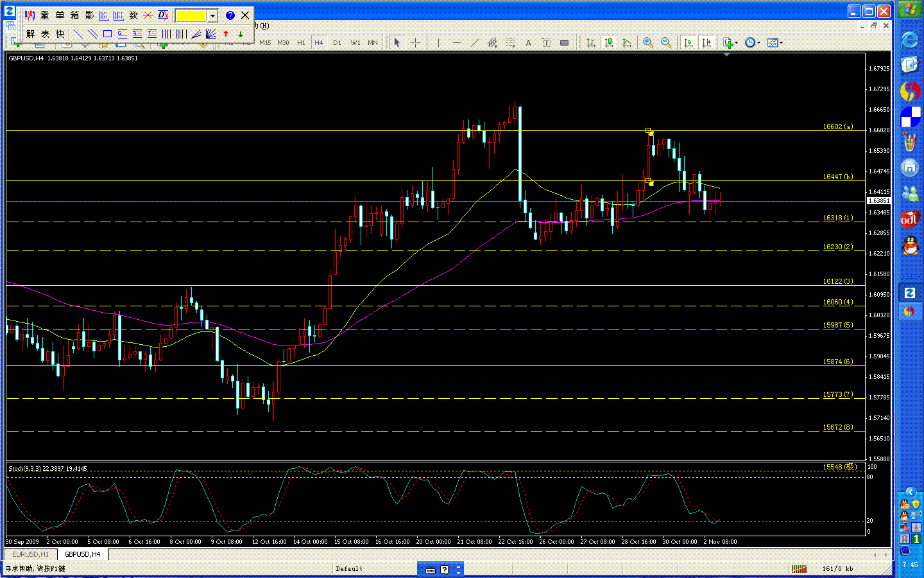Viewport: 924px width, 578px height.
Task: Expand the yellow color dropdown arrow
Action: pyautogui.click(x=212, y=15)
